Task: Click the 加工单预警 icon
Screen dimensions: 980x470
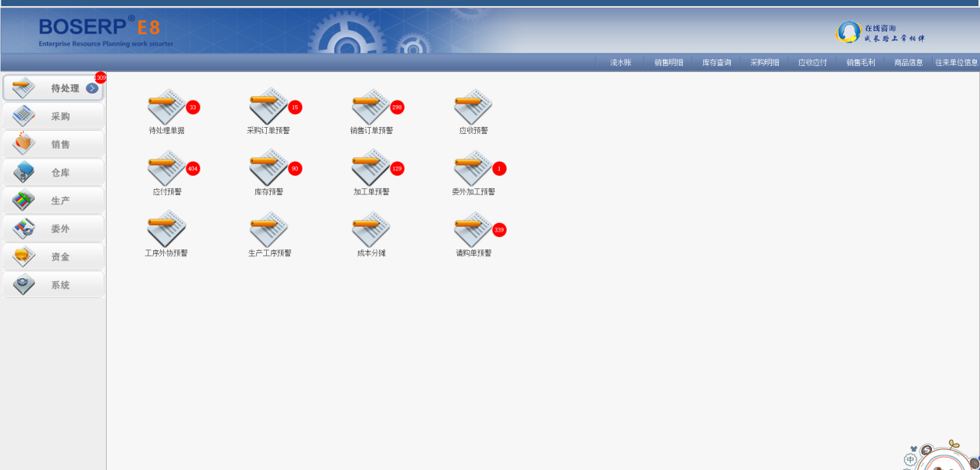Action: pos(370,168)
